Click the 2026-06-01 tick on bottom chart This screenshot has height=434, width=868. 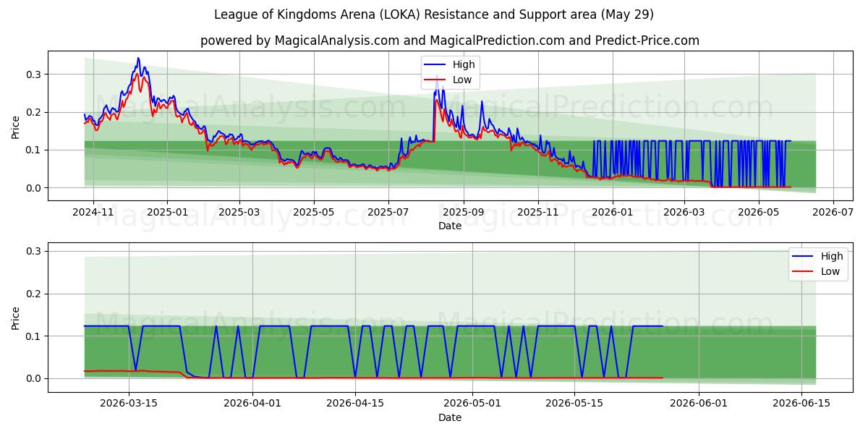pyautogui.click(x=699, y=405)
